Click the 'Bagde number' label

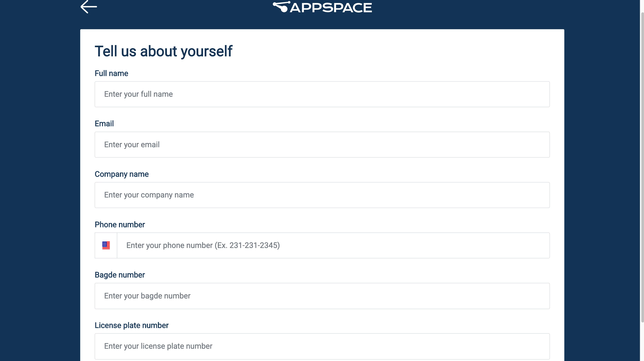[120, 275]
